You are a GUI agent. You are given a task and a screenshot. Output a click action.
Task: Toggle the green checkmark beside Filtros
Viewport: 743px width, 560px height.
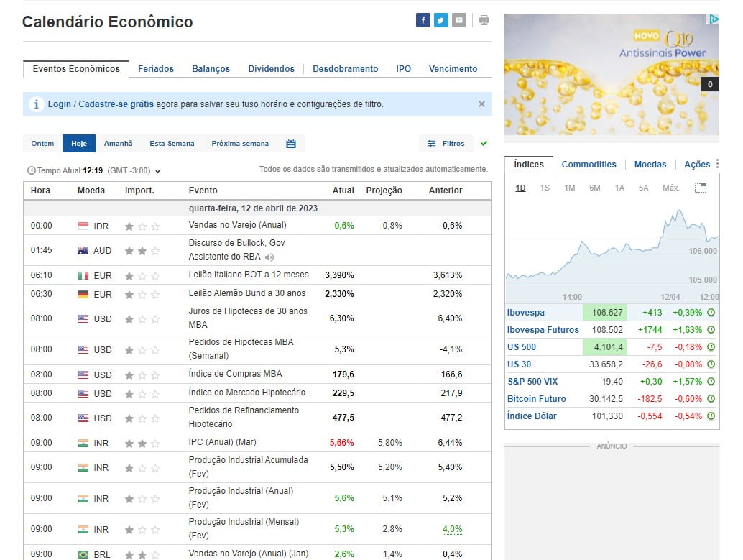click(484, 144)
